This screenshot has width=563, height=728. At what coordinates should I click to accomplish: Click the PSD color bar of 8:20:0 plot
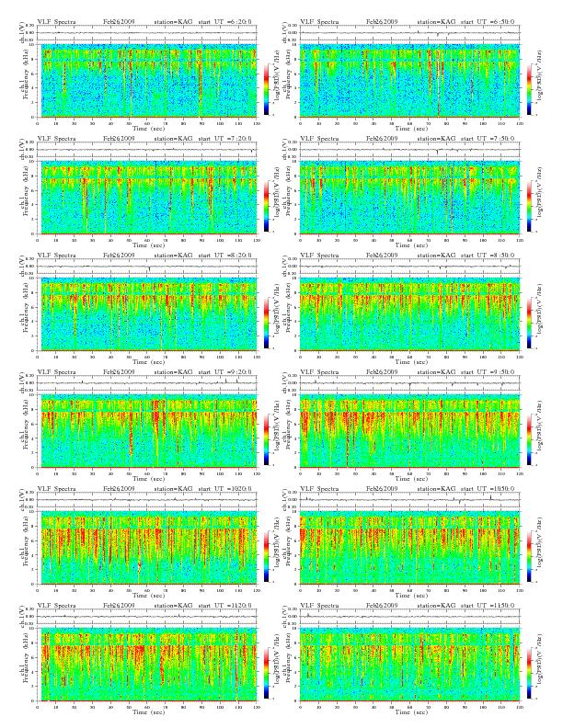point(266,323)
